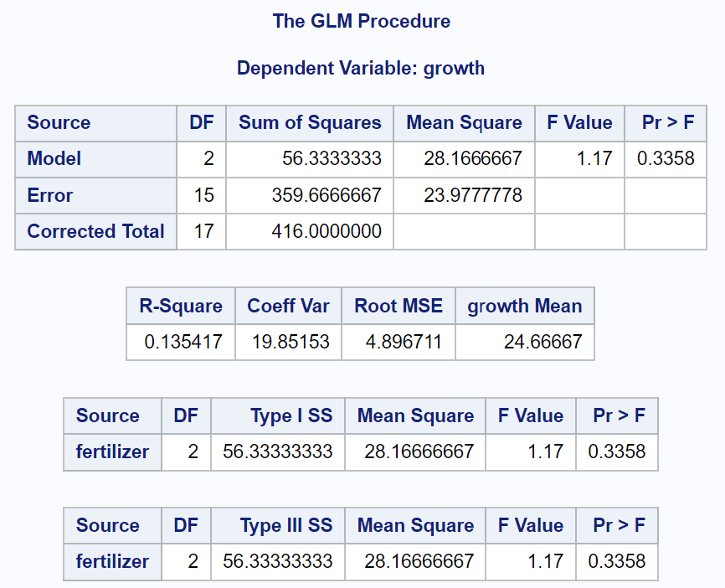Click the Error mean square 23.9777778
This screenshot has width=725, height=588.
pos(472,195)
